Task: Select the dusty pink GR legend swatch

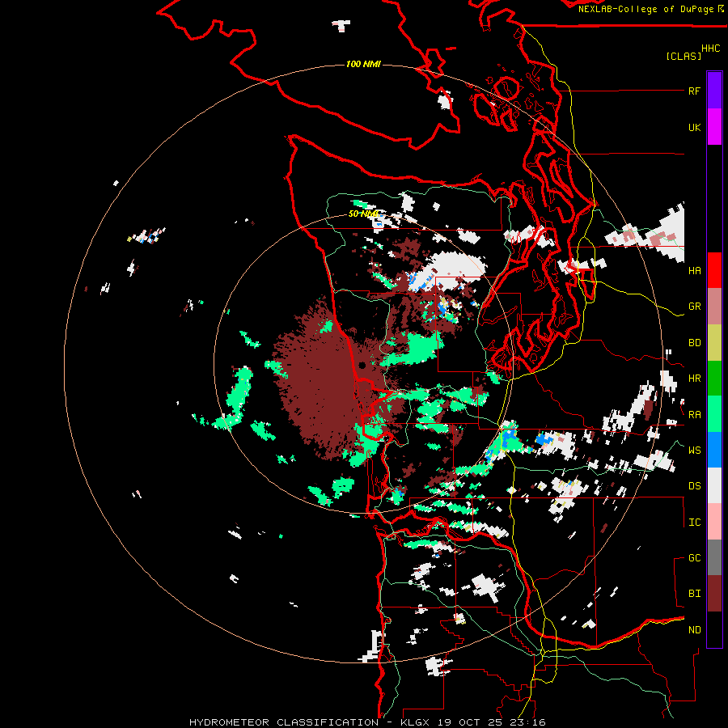Action: point(714,307)
